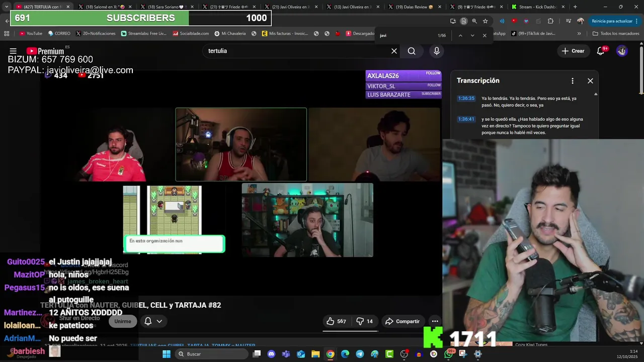
Task: Open the Mi Chavaleria bookmark
Action: click(230, 34)
